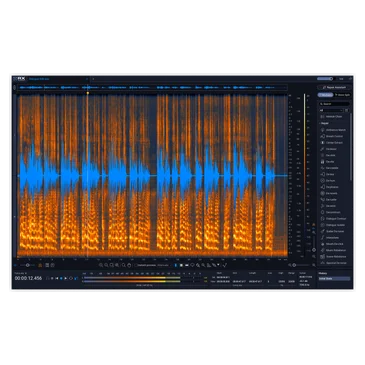Viewport: 365px width, 365px height.
Task: Open the Mouth De-click module
Action: tap(333, 244)
